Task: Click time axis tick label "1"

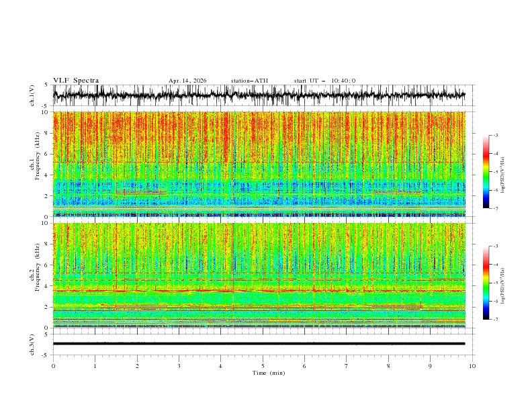Action: tap(95, 366)
